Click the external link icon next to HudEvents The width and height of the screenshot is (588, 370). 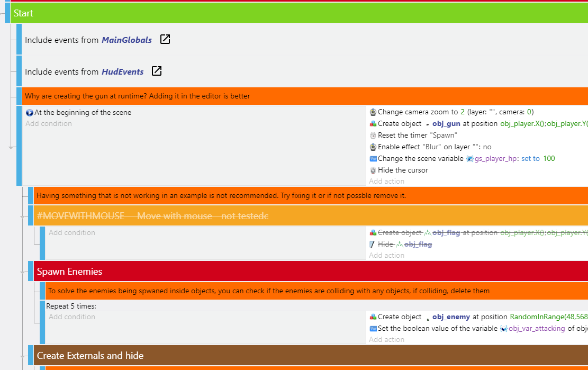[x=156, y=71]
